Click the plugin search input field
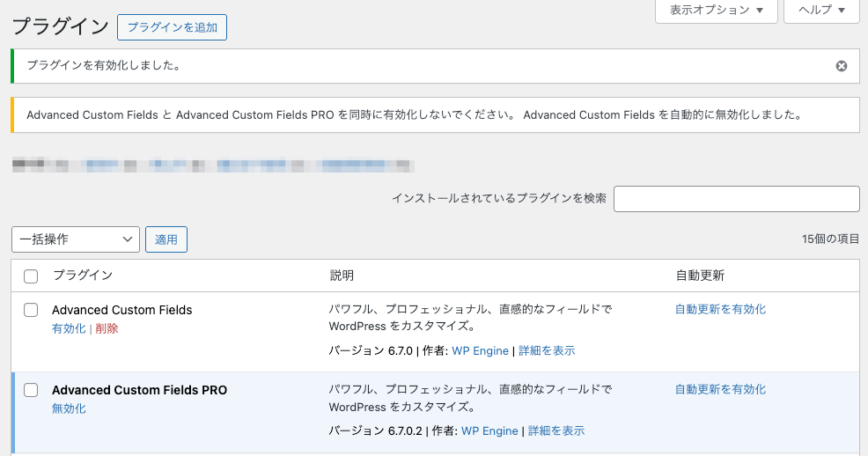Viewport: 868px width, 456px height. click(x=736, y=199)
